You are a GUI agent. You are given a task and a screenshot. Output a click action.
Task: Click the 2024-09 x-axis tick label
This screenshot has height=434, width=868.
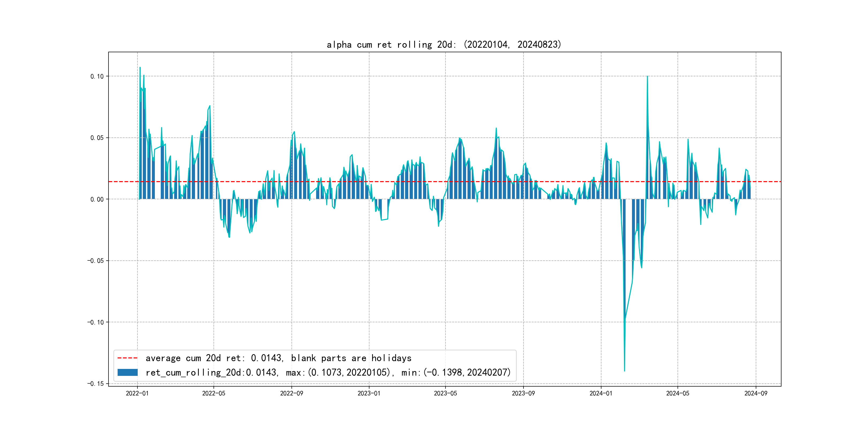tap(755, 393)
